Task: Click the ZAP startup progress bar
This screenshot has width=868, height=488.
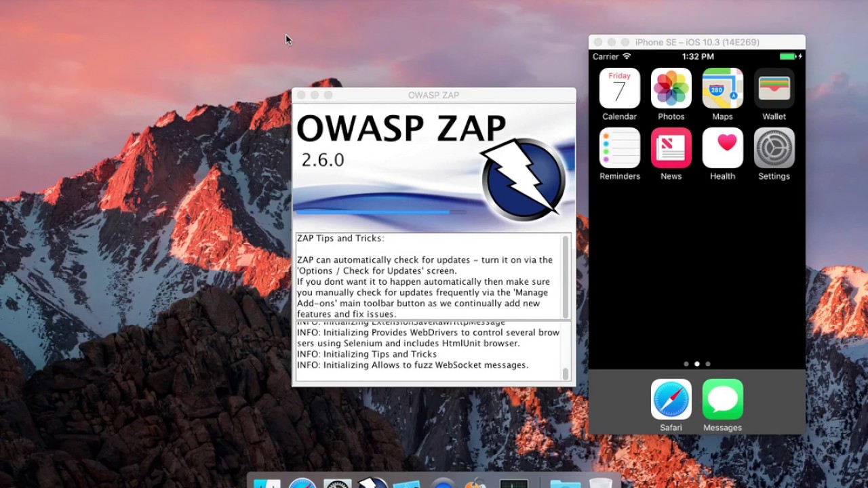Action: pyautogui.click(x=380, y=212)
